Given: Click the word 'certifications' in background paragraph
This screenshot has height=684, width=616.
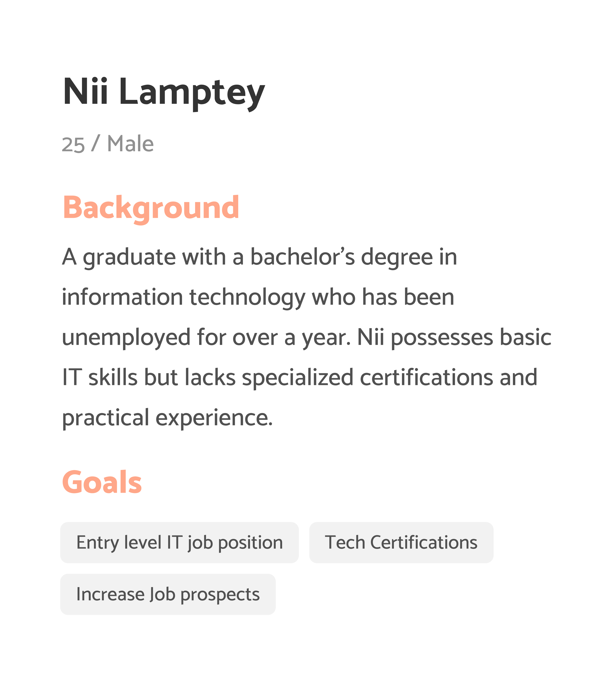Looking at the screenshot, I should click(x=426, y=377).
